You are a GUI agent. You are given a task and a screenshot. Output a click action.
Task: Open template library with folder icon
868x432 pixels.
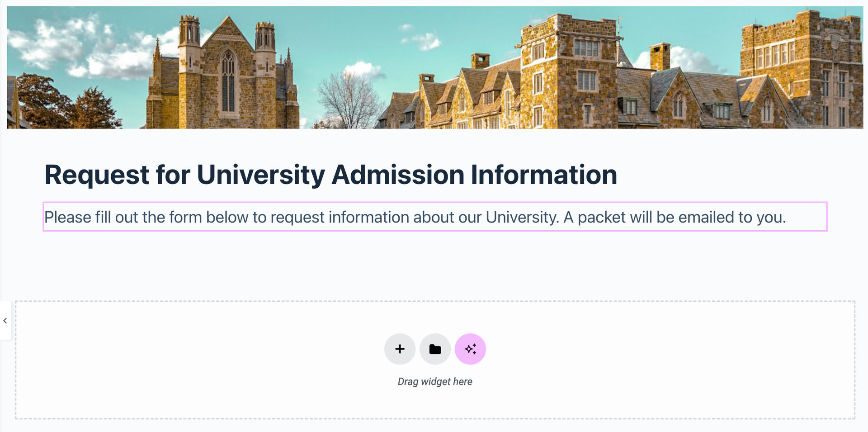coord(435,349)
